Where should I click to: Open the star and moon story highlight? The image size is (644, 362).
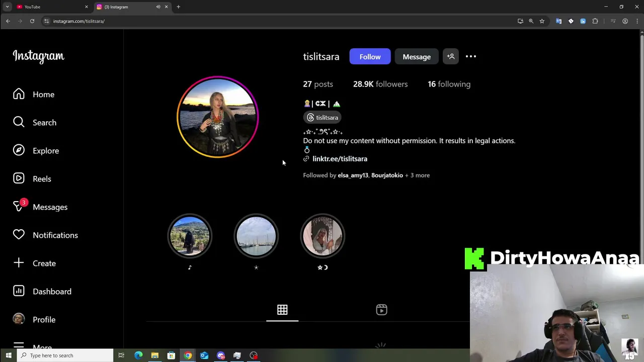click(323, 236)
